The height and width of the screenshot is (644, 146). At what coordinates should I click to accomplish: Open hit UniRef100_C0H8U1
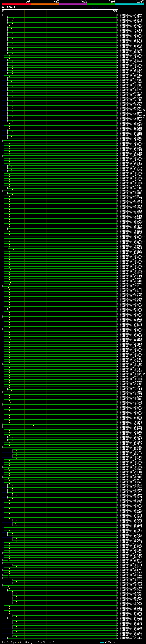pos(131,284)
